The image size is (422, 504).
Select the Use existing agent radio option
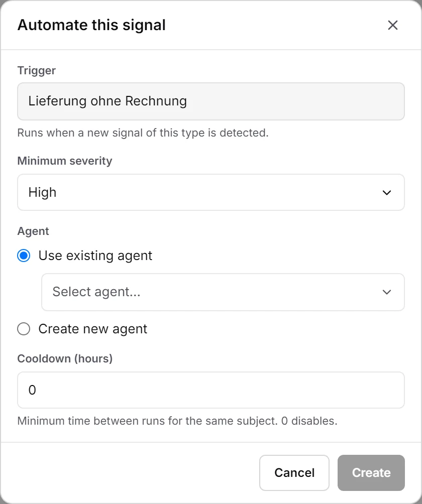pos(24,256)
